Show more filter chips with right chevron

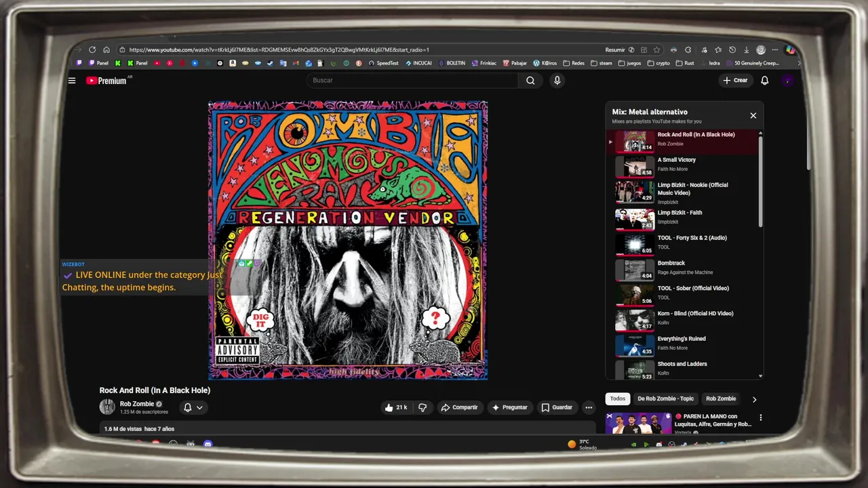(x=754, y=399)
